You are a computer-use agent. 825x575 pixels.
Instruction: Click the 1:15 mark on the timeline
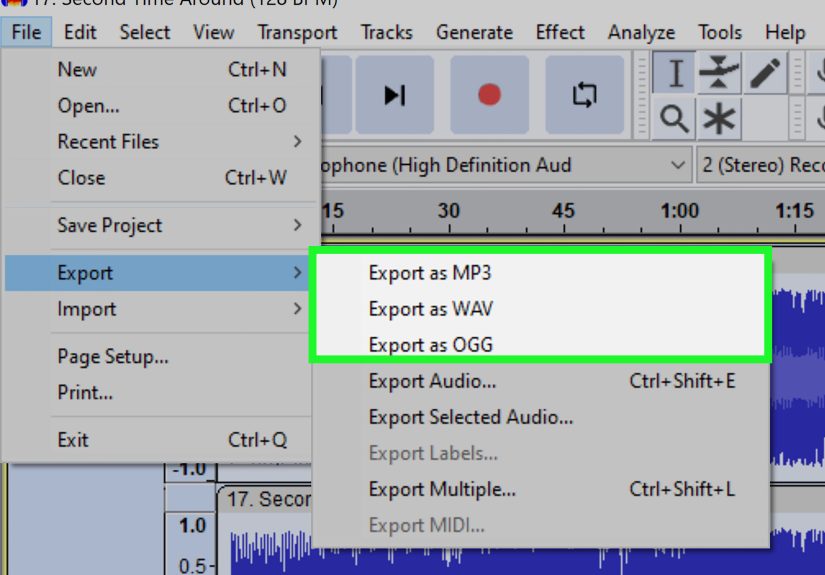click(794, 211)
